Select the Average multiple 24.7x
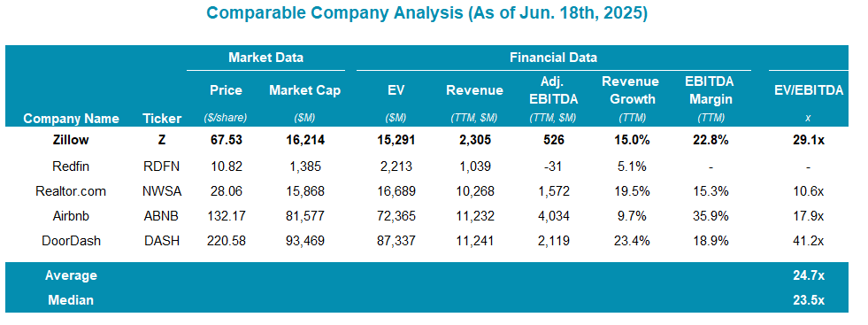 808,275
